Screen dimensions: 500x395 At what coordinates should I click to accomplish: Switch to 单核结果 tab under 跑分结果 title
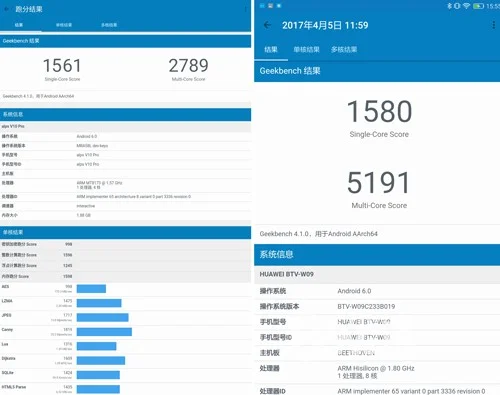pyautogui.click(x=64, y=25)
